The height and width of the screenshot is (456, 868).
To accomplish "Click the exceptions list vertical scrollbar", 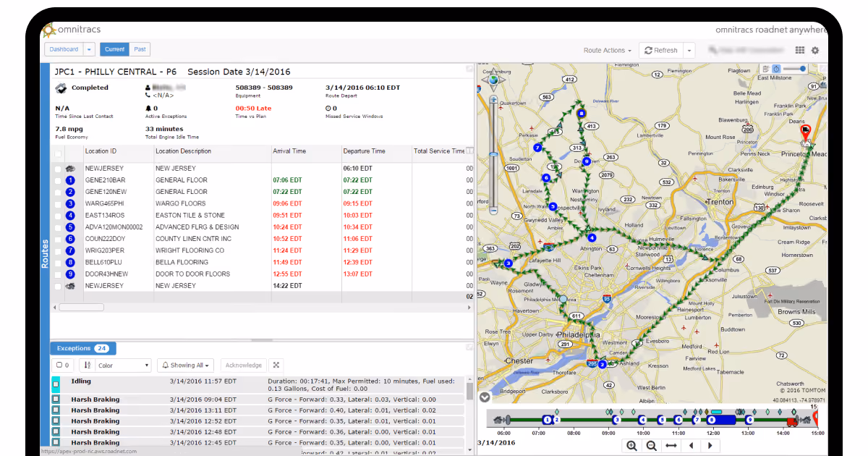I will coord(470,392).
